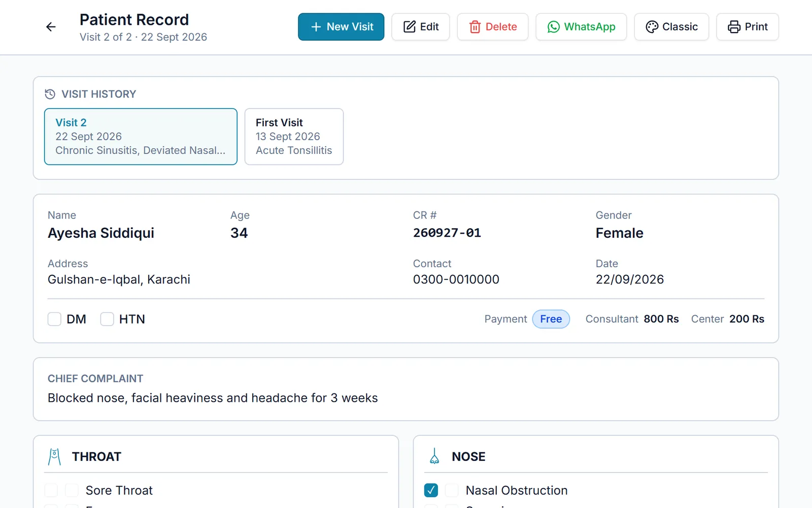Click the Nasal Obstruction label
Image resolution: width=812 pixels, height=508 pixels.
click(517, 490)
